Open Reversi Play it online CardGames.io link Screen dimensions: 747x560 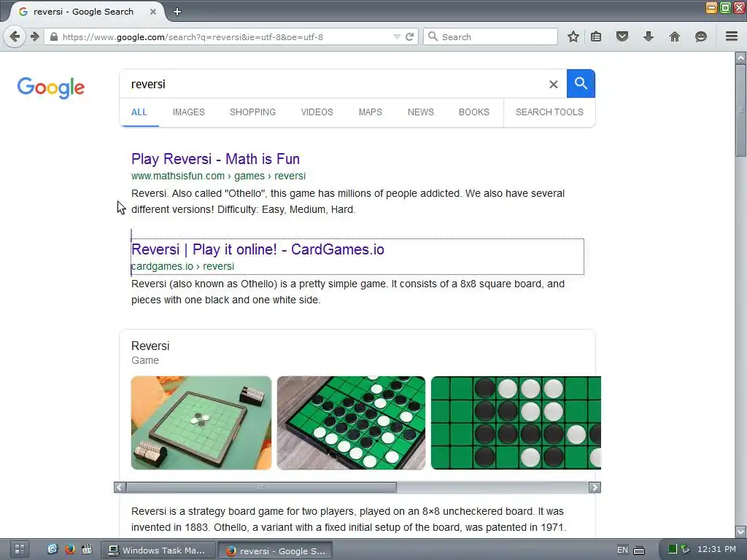tap(258, 249)
